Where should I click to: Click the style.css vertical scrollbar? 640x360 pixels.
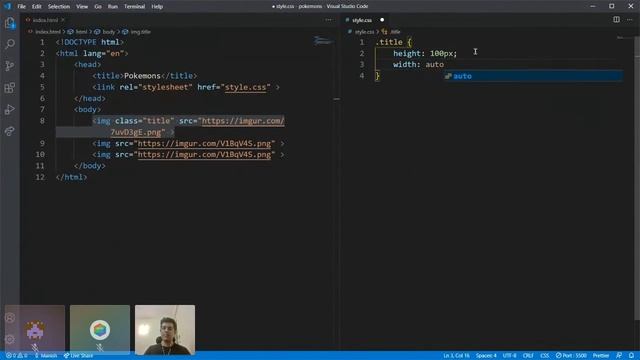pos(637,180)
